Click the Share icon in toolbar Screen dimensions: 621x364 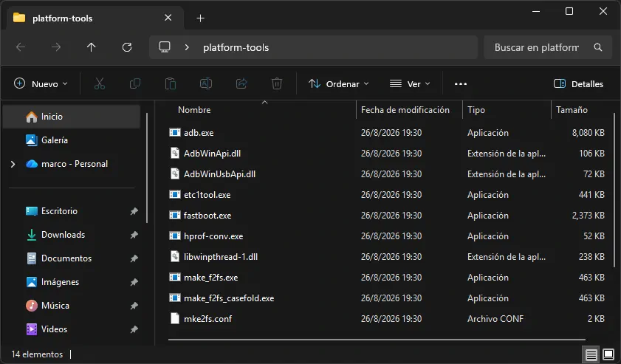pos(241,83)
